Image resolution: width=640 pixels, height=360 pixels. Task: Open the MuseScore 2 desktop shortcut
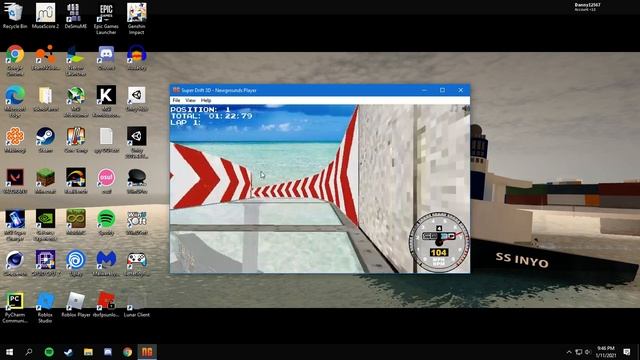pyautogui.click(x=45, y=16)
